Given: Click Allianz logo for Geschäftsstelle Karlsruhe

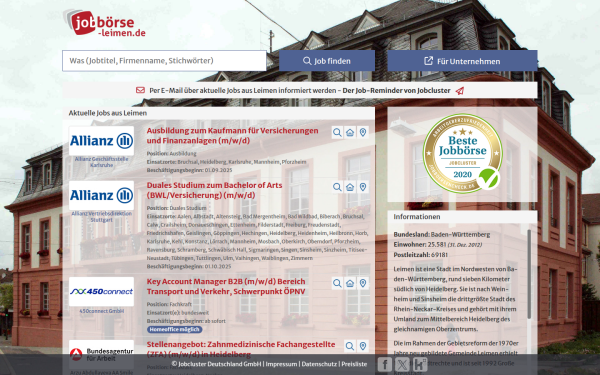Looking at the screenshot, I should 101,141.
